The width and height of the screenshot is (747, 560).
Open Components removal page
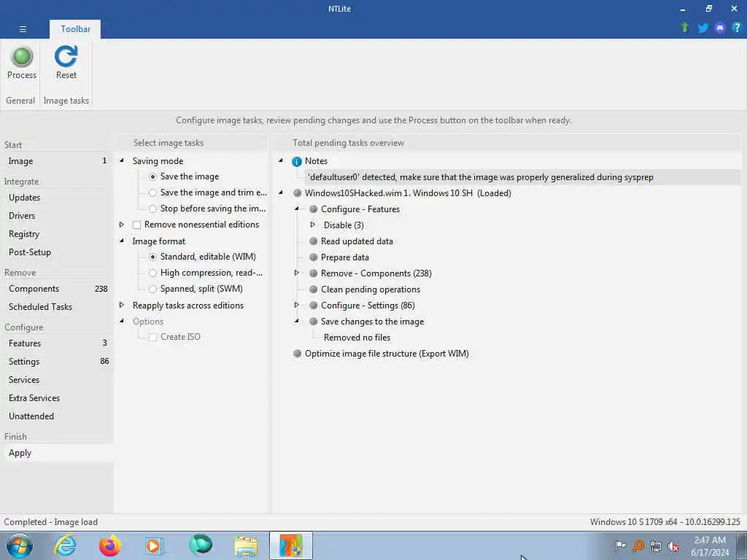point(57,289)
